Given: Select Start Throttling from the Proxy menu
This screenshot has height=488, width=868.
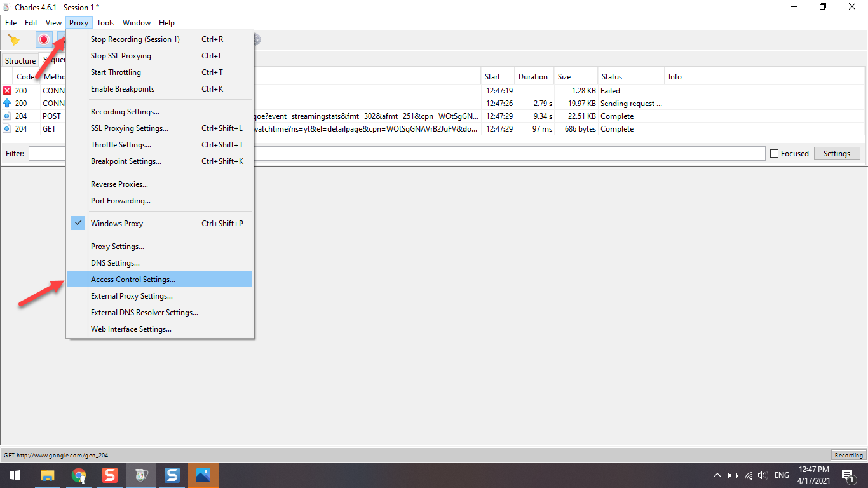Looking at the screenshot, I should pos(159,72).
